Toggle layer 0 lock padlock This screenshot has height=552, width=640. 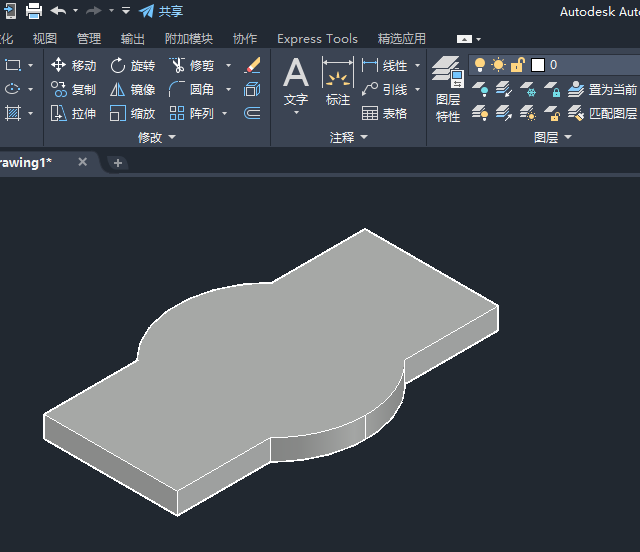[517, 65]
